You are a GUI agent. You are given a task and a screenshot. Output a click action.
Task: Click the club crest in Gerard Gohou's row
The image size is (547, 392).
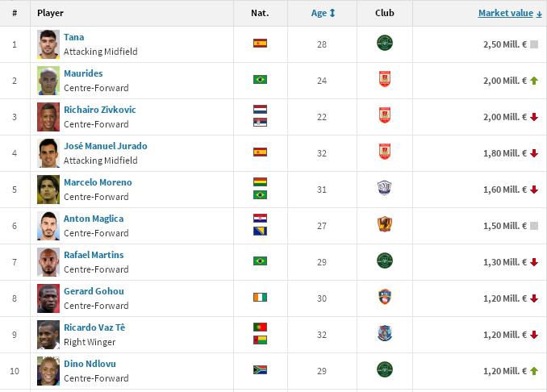tap(385, 298)
